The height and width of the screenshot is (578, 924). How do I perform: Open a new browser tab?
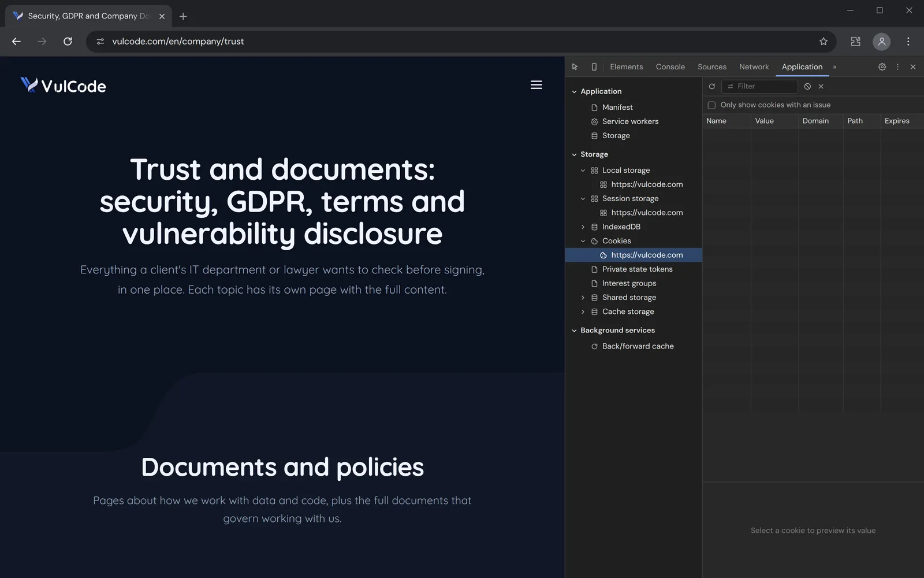click(x=183, y=16)
